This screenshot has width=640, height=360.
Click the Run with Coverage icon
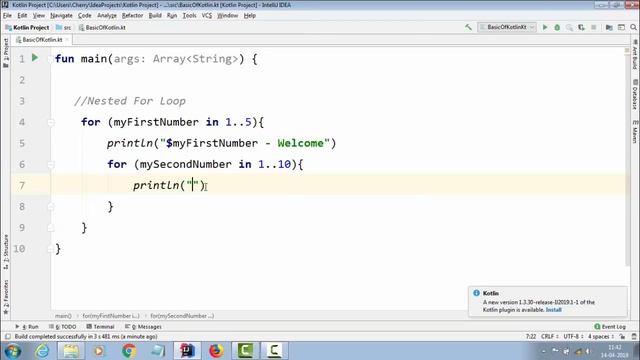(569, 27)
